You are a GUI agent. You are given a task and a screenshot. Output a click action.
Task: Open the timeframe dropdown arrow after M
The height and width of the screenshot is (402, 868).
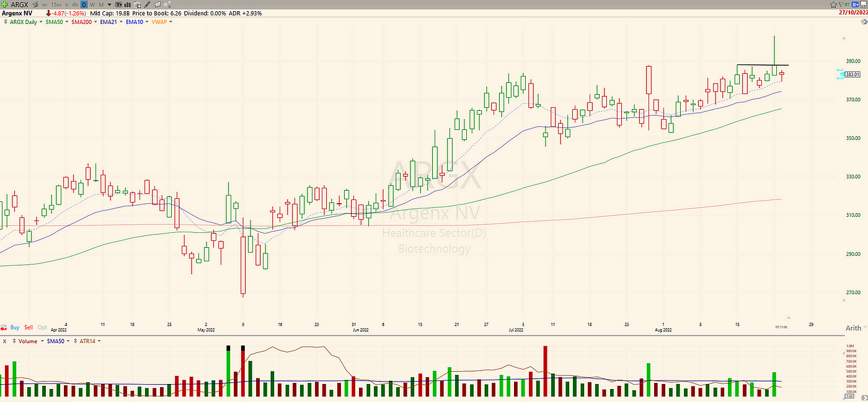[x=109, y=5]
